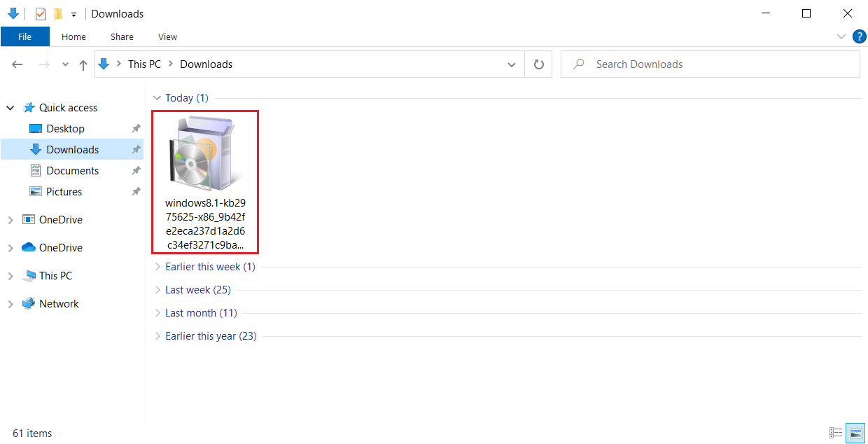Screen dimensions: 868x444
Task: Click the Search Downloads input field
Action: 710,64
